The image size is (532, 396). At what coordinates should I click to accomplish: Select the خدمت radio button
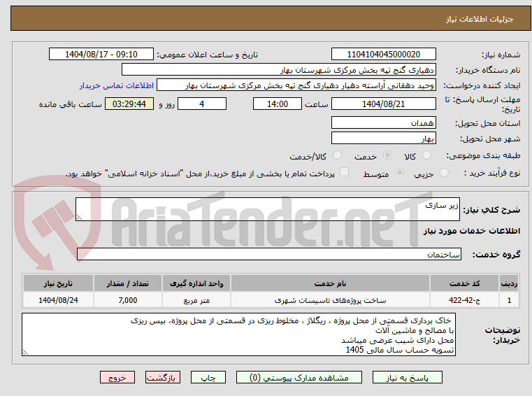(387, 155)
